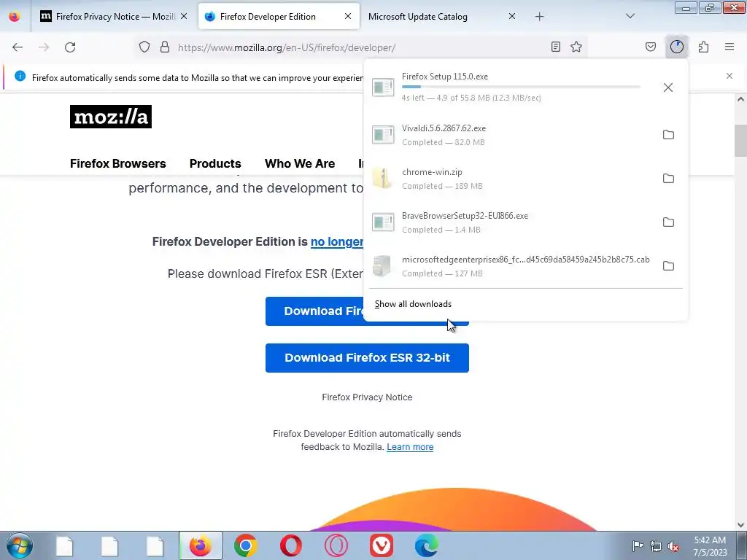Launch Microsoft Edge from taskbar
Viewport: 747px width, 560px height.
[x=426, y=545]
